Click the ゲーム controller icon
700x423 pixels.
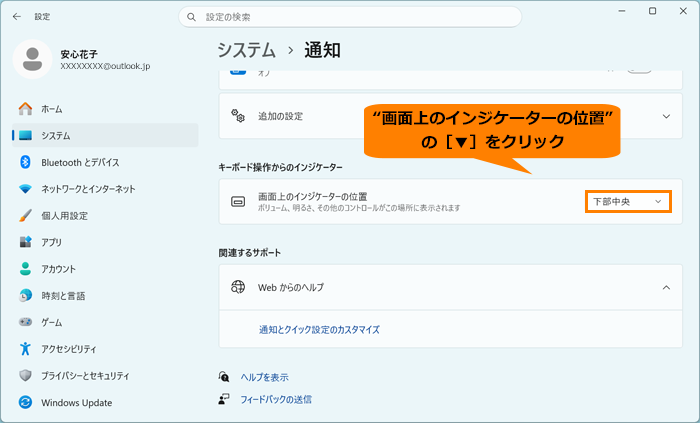click(25, 322)
